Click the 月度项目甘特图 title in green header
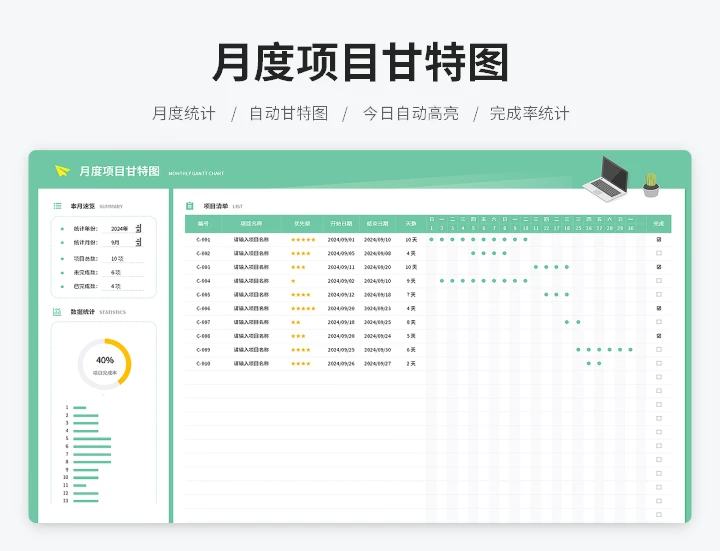 (119, 171)
